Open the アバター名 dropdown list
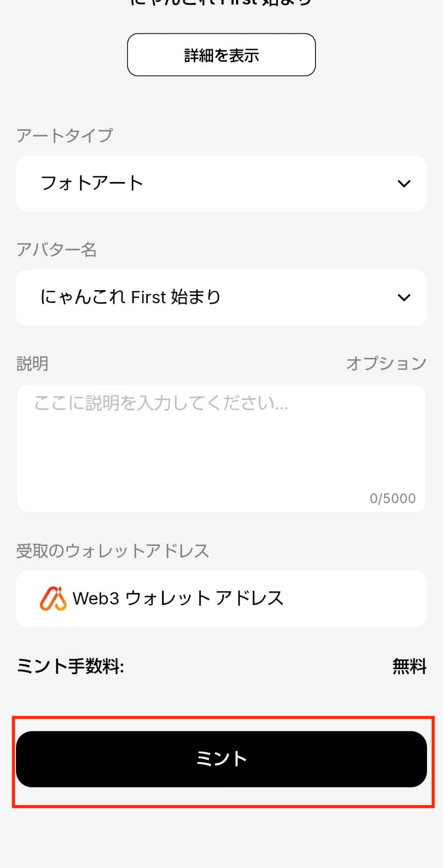 coord(221,297)
